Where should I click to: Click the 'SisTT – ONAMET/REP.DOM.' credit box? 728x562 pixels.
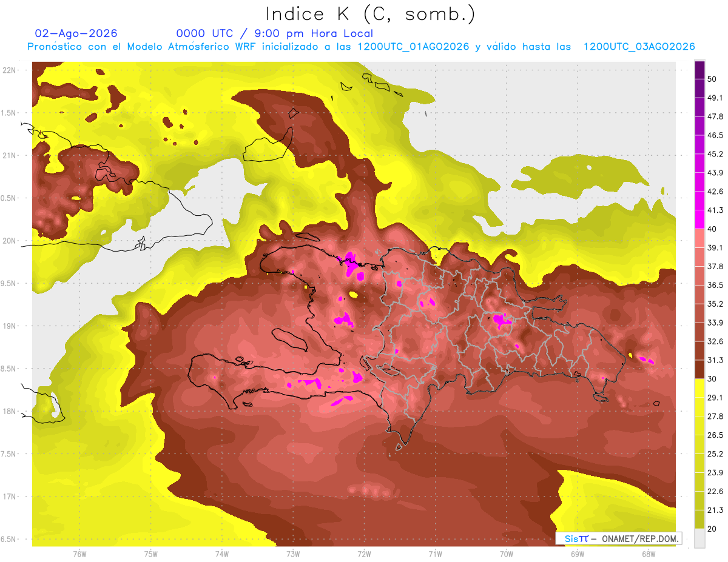tap(618, 538)
